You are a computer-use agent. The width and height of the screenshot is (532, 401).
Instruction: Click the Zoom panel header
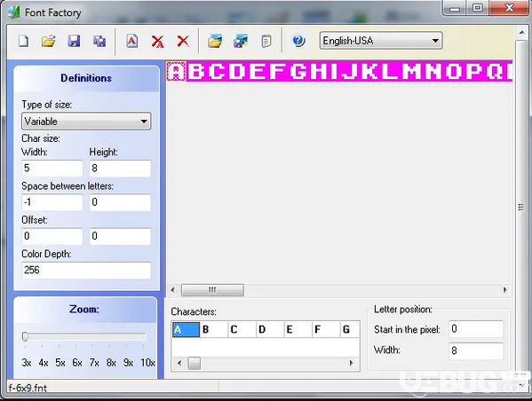(85, 309)
